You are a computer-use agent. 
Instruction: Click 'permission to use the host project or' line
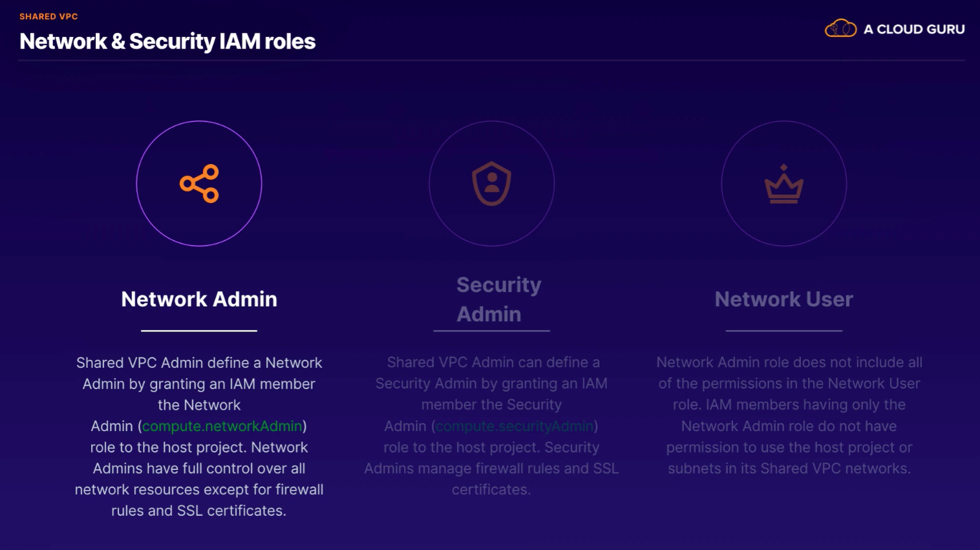point(789,447)
